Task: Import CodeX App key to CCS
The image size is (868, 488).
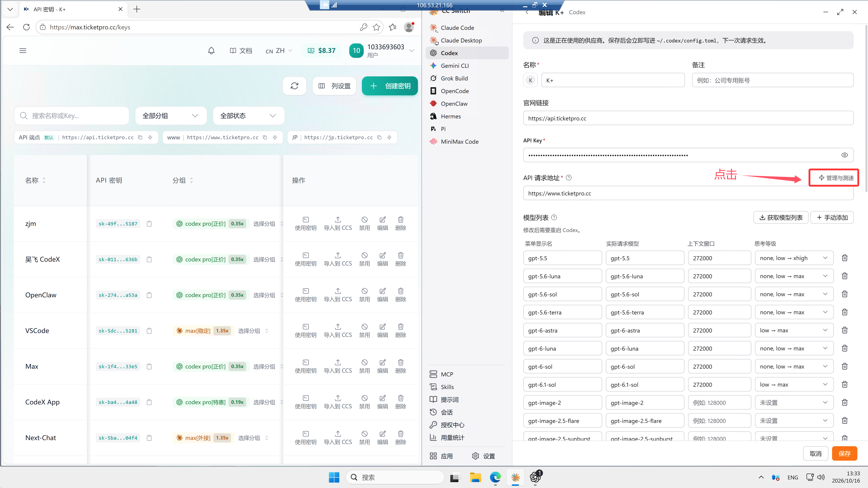Action: [x=338, y=402]
